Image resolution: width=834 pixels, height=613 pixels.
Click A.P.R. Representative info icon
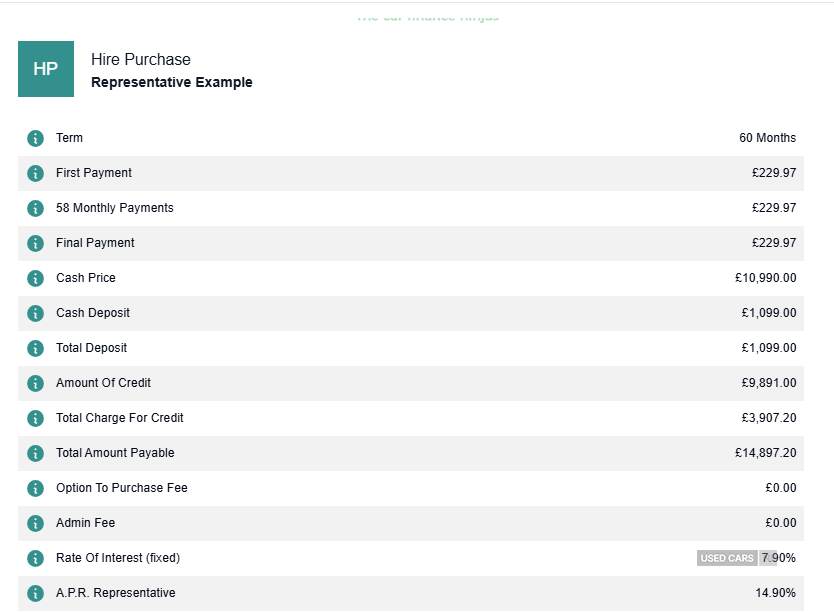click(x=35, y=593)
